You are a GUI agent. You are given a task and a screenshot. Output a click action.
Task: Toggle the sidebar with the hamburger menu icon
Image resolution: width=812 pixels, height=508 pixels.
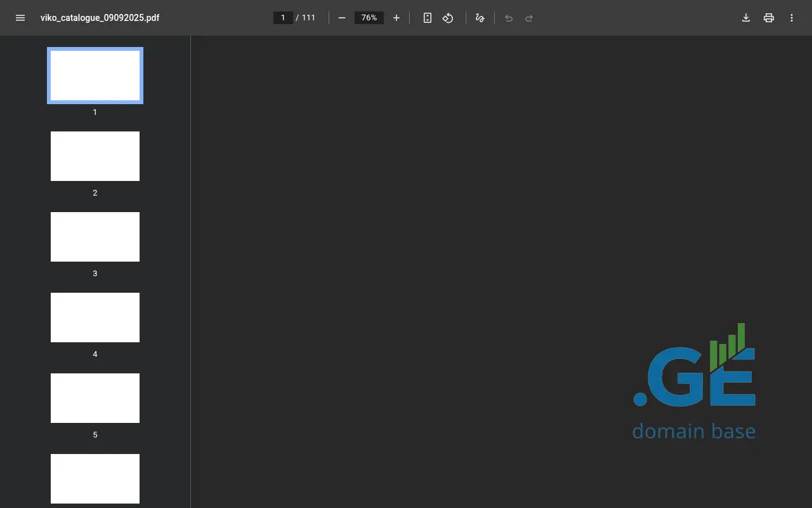[20, 18]
